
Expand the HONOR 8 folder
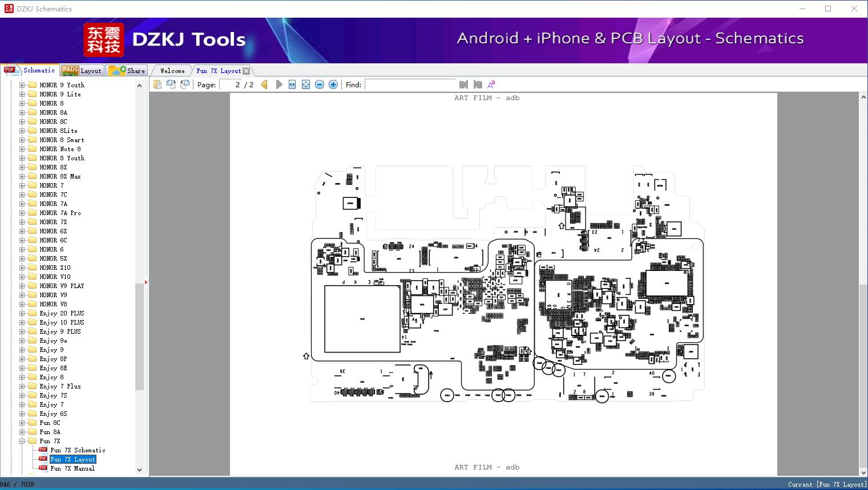tap(22, 103)
